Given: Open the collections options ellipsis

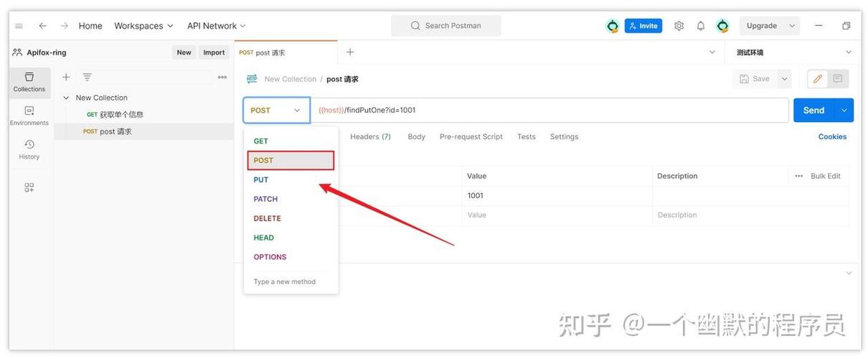Looking at the screenshot, I should (x=222, y=77).
